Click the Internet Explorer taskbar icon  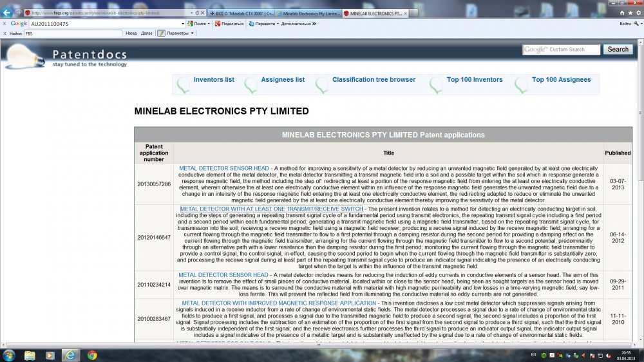pos(71,356)
